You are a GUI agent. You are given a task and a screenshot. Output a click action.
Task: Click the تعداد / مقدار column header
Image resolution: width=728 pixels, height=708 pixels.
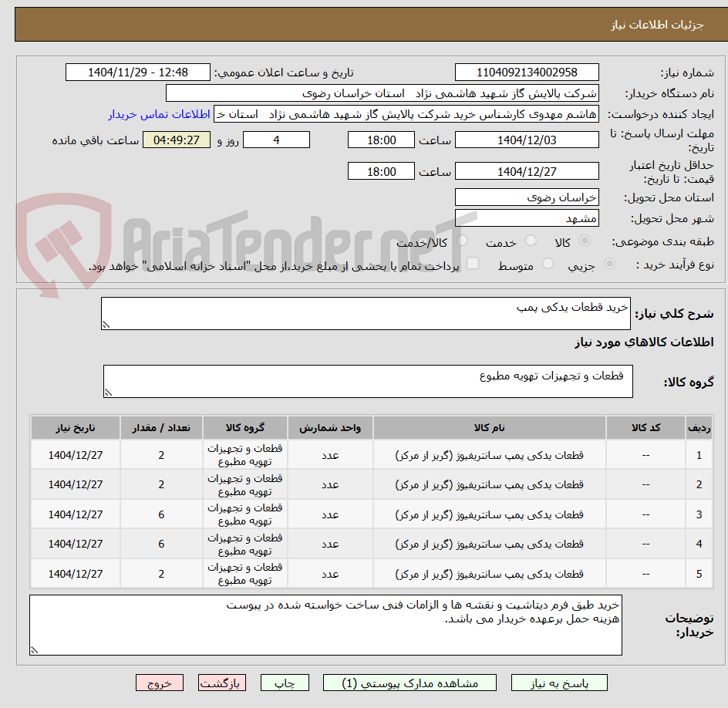point(161,427)
